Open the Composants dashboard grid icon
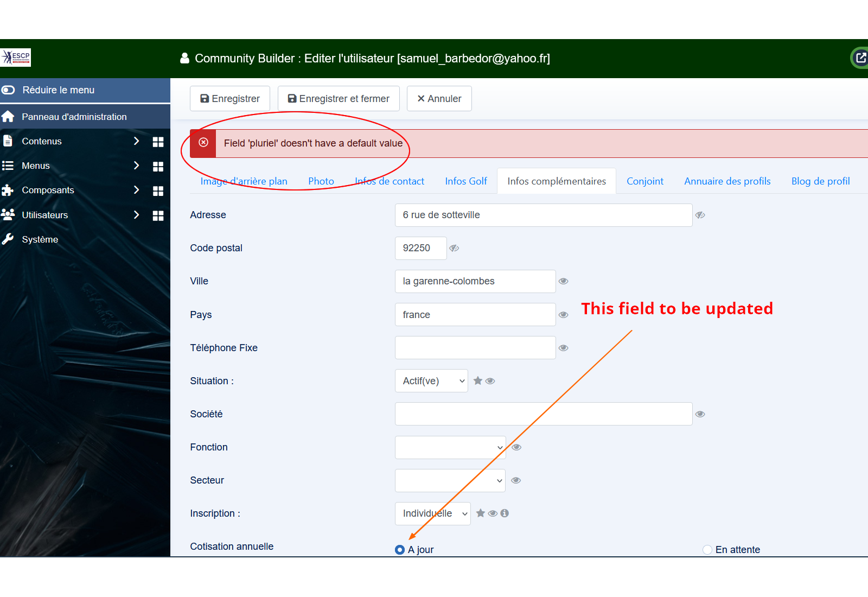This screenshot has height=597, width=868. point(158,190)
